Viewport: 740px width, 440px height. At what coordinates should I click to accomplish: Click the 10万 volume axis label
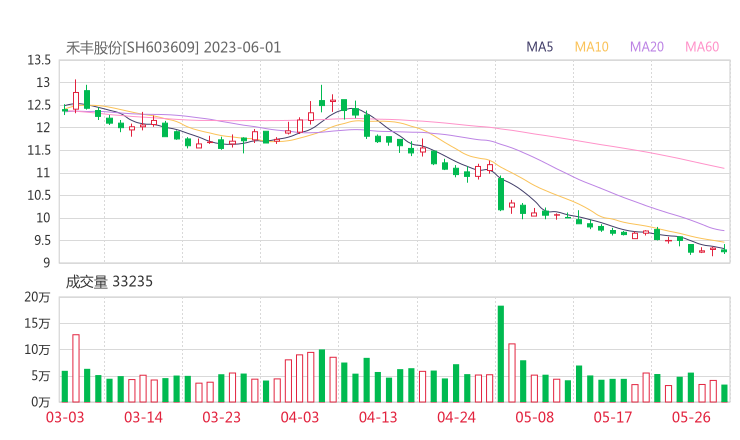click(37, 350)
